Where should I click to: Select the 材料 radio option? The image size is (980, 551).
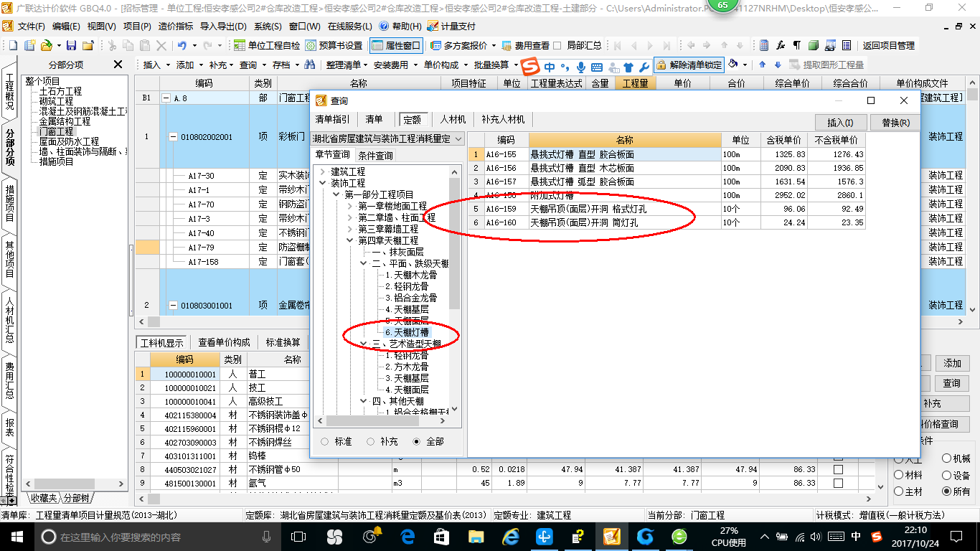[x=898, y=475]
